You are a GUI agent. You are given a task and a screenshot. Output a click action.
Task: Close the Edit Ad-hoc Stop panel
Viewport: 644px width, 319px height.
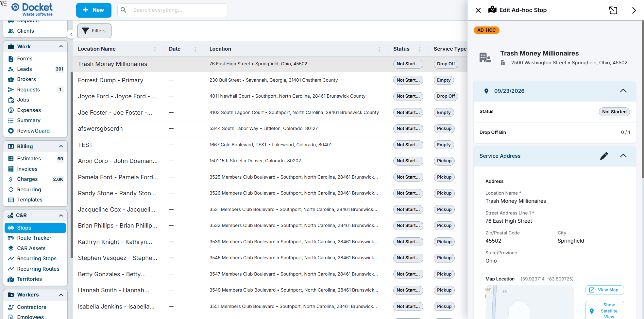pyautogui.click(x=478, y=10)
